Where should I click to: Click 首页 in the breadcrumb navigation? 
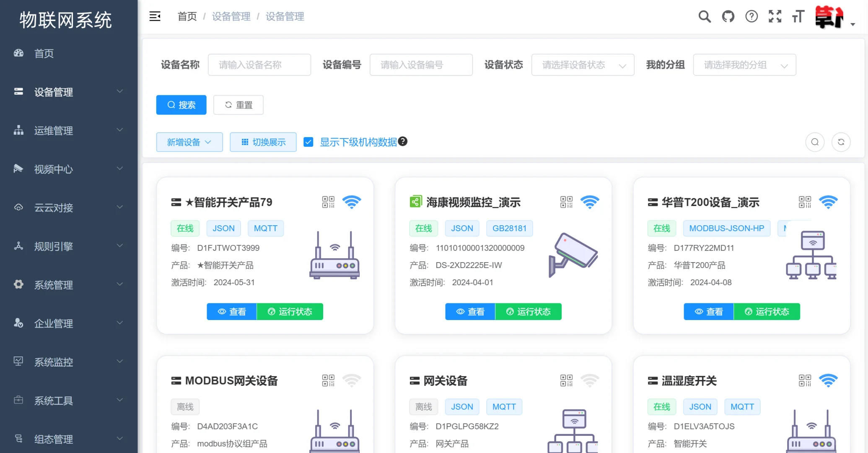pos(187,16)
